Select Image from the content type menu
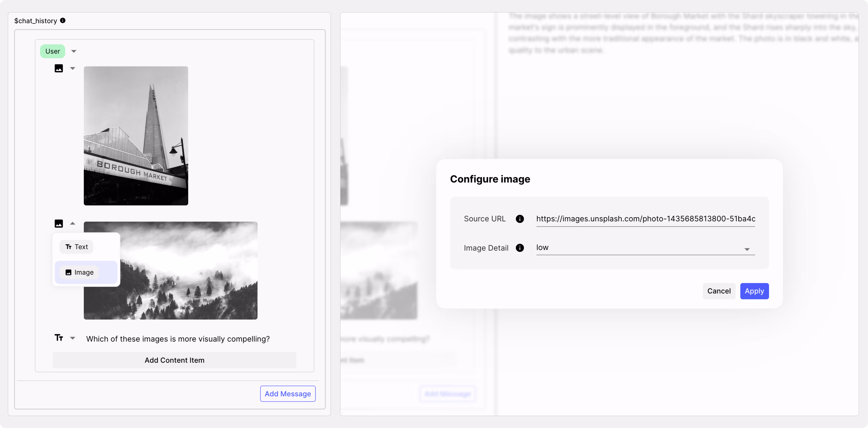 point(79,272)
